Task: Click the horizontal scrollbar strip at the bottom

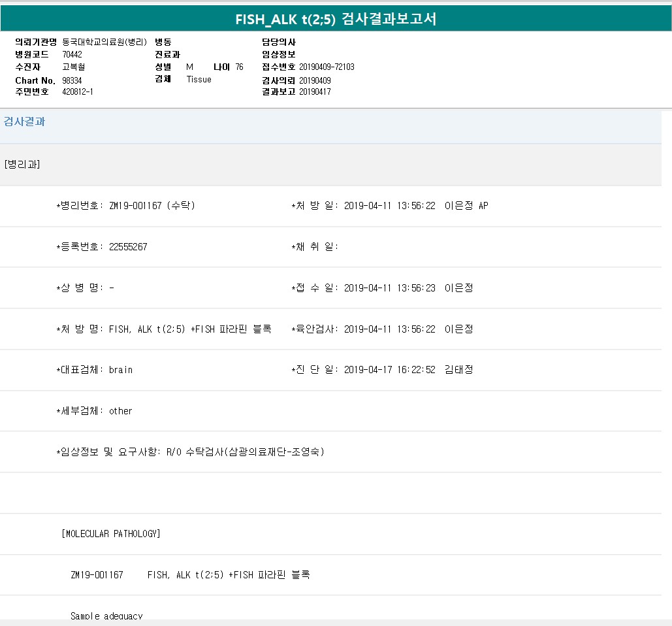Action: pos(336,623)
